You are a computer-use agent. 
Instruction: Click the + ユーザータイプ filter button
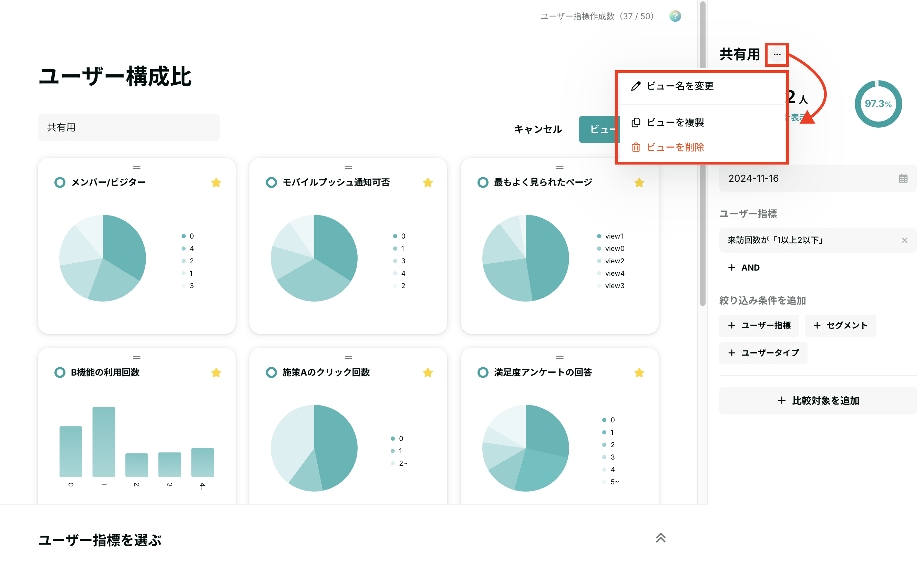point(763,353)
